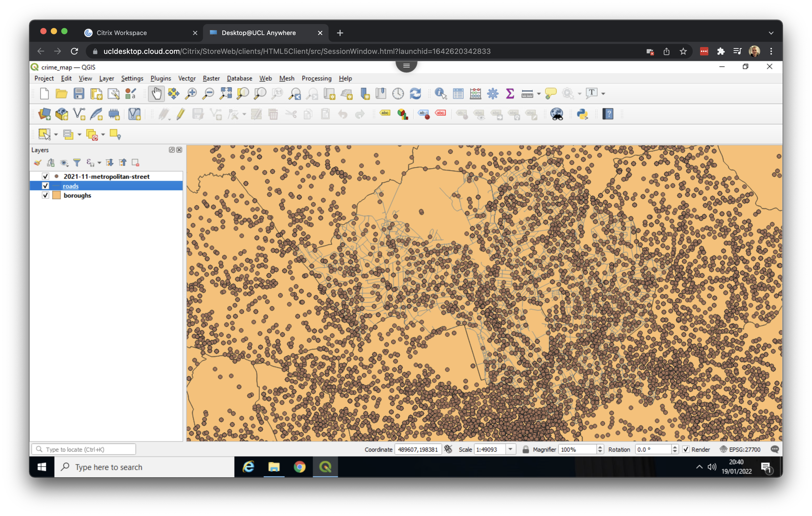Click the Show Statistical Summary sigma icon
The height and width of the screenshot is (516, 812).
tap(510, 94)
